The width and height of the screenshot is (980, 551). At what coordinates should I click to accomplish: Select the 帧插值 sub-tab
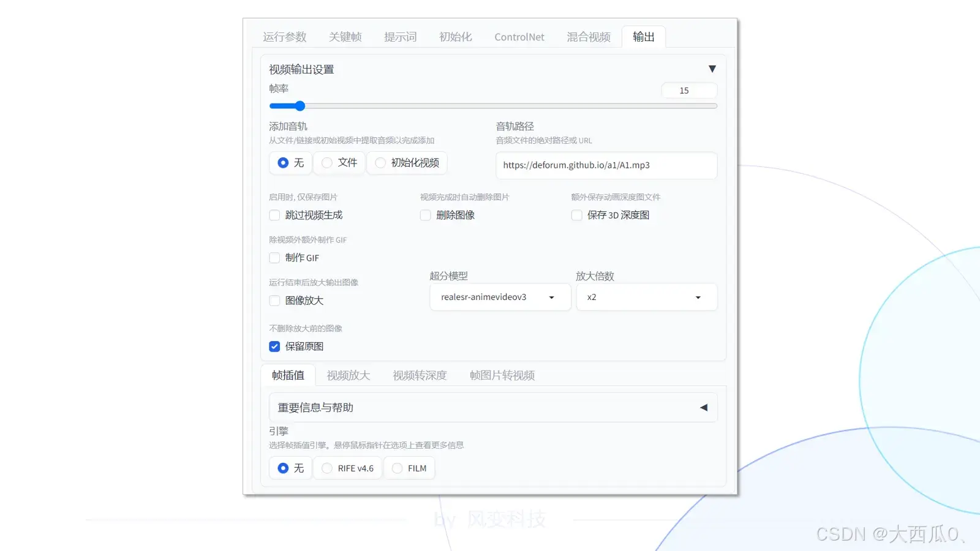tap(288, 375)
